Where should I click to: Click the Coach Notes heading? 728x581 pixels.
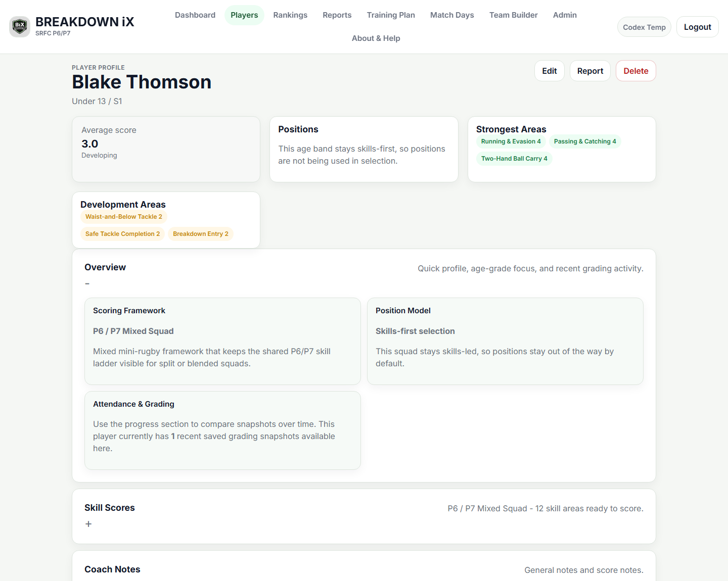point(112,569)
